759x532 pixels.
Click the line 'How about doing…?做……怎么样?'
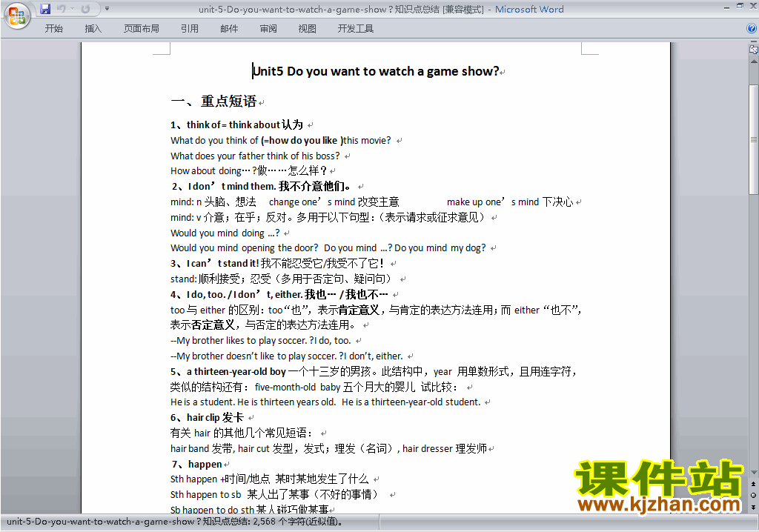(249, 171)
